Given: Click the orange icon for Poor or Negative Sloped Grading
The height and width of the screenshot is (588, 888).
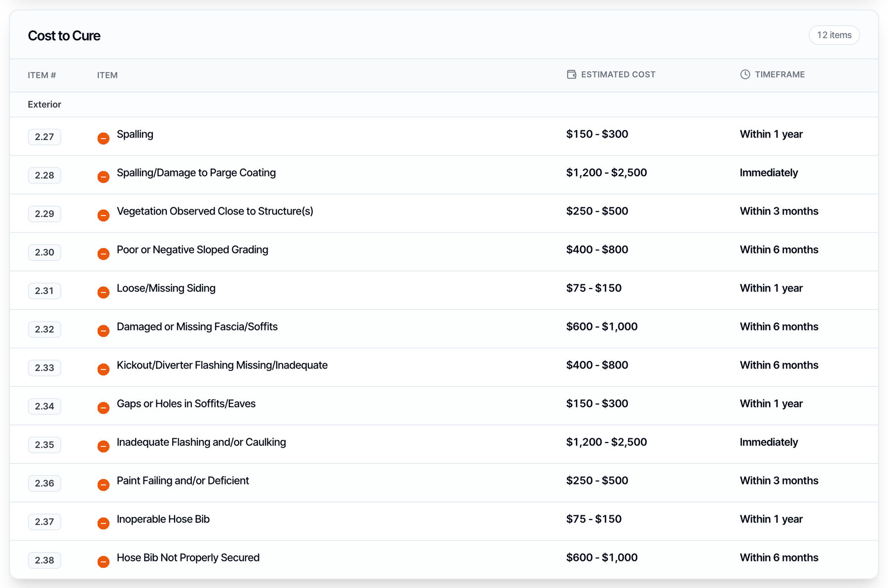Looking at the screenshot, I should tap(103, 254).
